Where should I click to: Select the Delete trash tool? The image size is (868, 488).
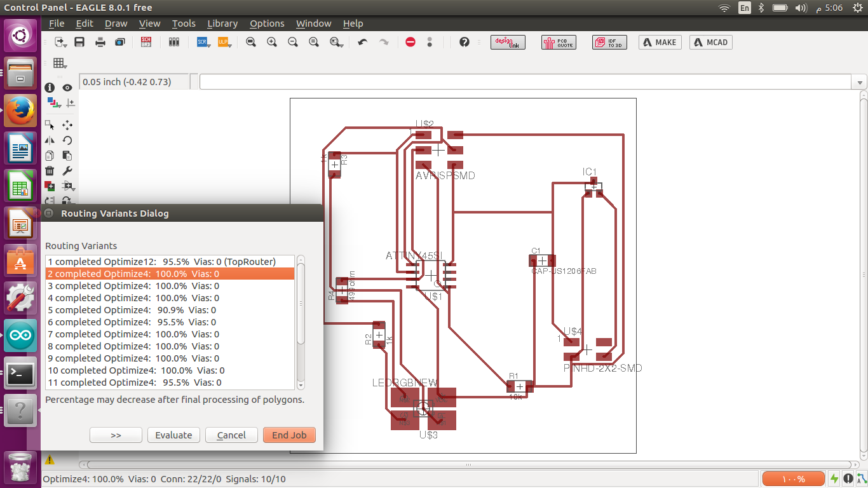point(50,170)
